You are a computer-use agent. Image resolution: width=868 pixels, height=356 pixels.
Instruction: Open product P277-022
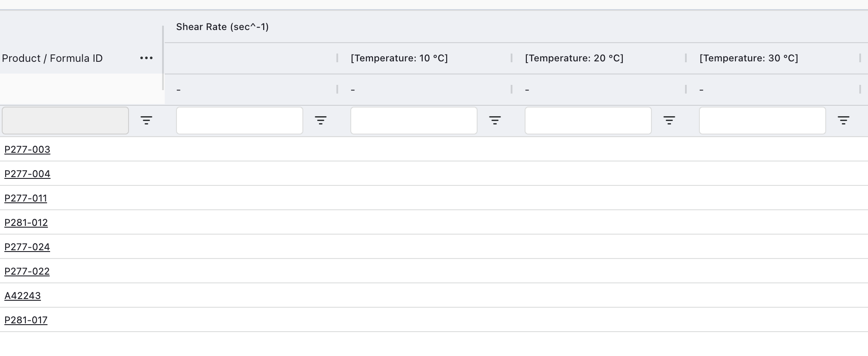pyautogui.click(x=27, y=271)
